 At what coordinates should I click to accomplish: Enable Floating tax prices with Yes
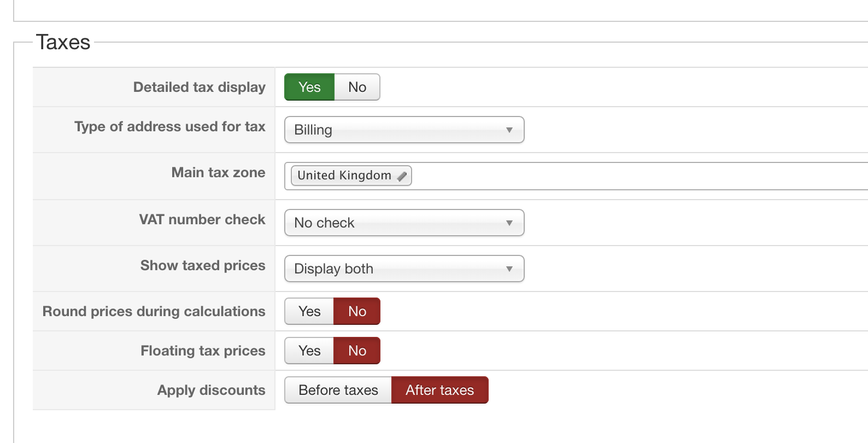(309, 351)
